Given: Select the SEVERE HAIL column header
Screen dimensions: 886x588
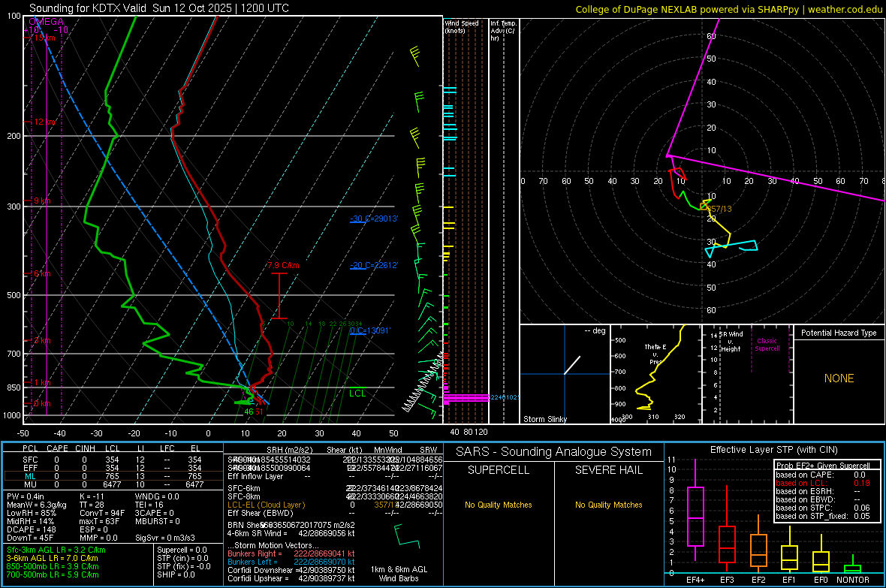Looking at the screenshot, I should pyautogui.click(x=608, y=470).
